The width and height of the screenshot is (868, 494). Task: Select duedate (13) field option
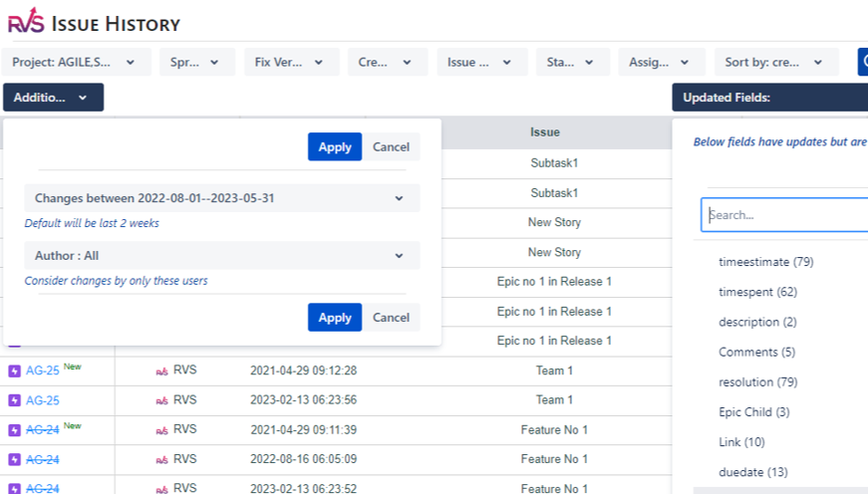click(x=752, y=472)
